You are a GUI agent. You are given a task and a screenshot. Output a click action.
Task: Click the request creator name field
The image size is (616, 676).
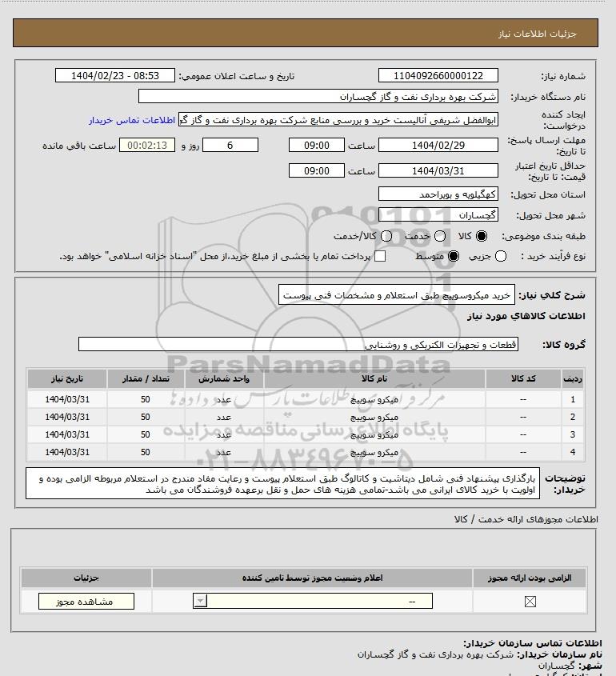(338, 120)
